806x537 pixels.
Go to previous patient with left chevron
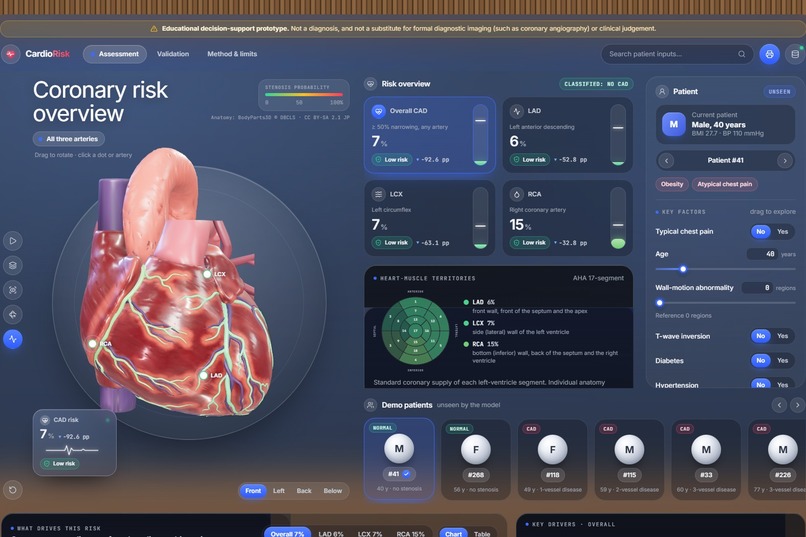pyautogui.click(x=667, y=160)
